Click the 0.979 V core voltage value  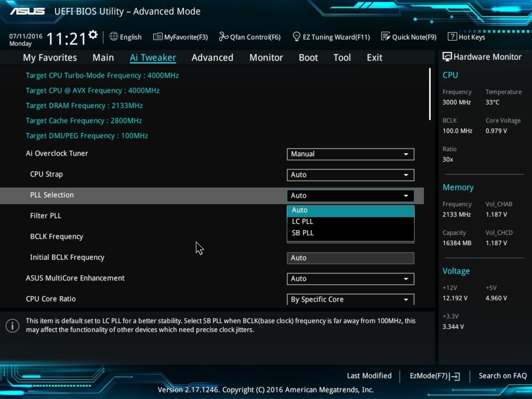(496, 131)
